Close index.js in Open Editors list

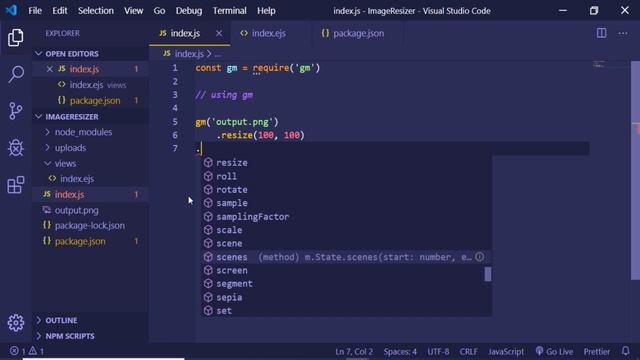[49, 69]
